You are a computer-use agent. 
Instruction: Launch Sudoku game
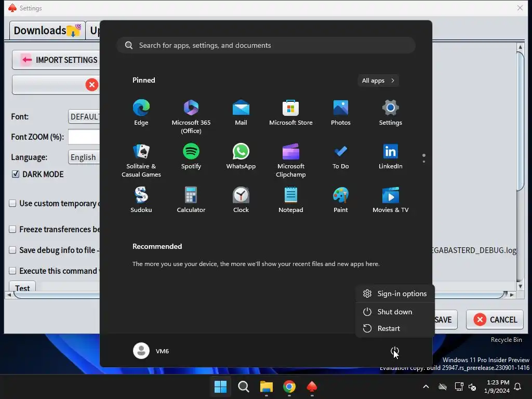coord(141,200)
